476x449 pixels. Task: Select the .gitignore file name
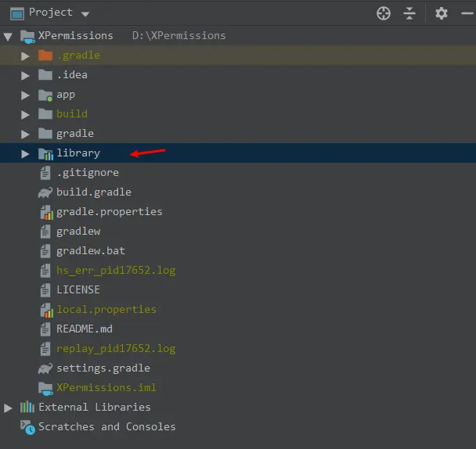coord(88,173)
